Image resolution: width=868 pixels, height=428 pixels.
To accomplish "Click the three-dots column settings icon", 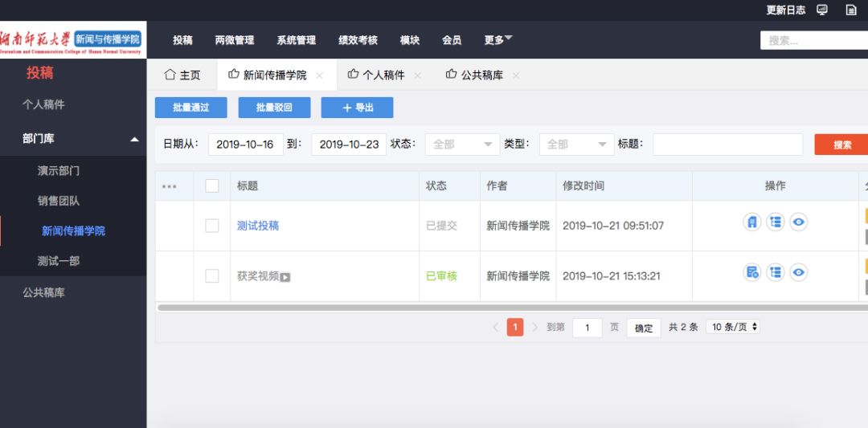I will click(169, 186).
